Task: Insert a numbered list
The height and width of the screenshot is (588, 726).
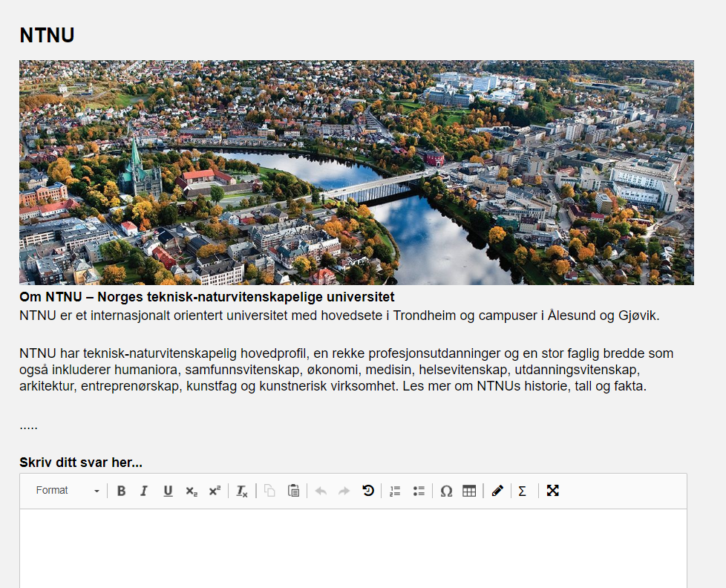Action: 395,491
